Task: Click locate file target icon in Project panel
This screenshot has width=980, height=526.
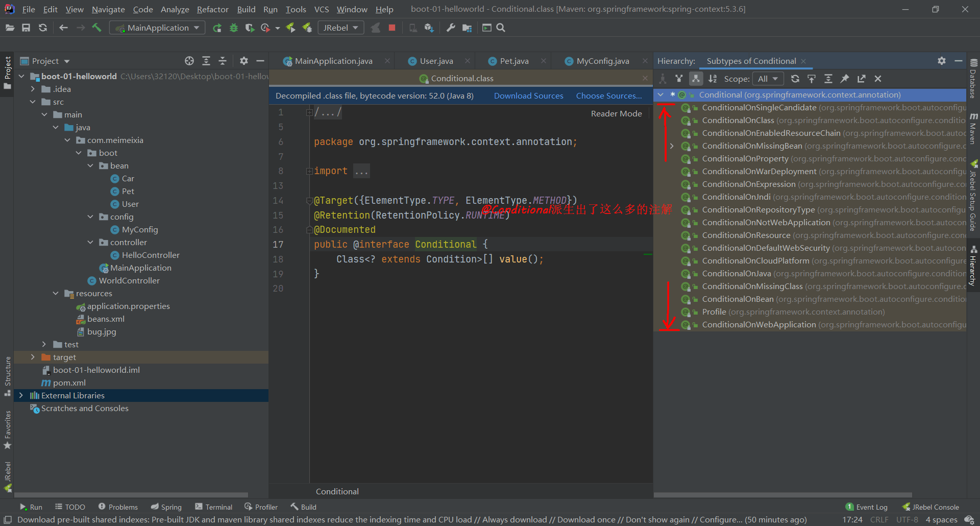Action: [x=189, y=61]
